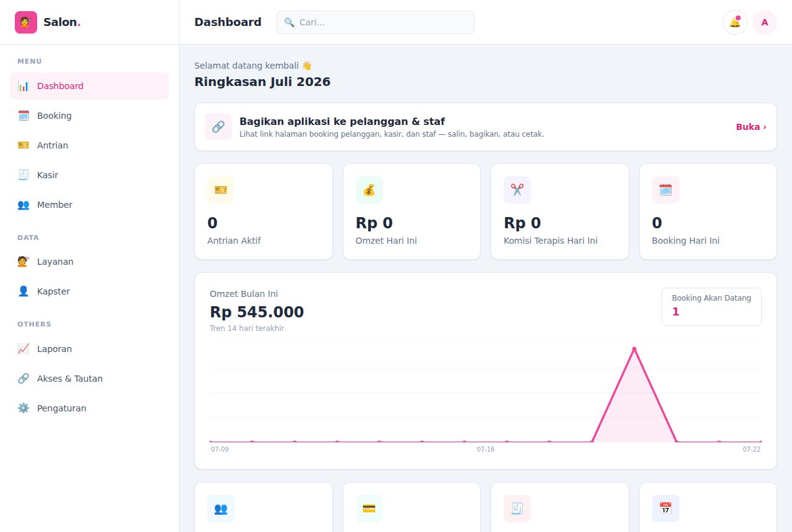Click the Komisi Terapis Hari Ini card
The width and height of the screenshot is (792, 532).
tap(560, 212)
